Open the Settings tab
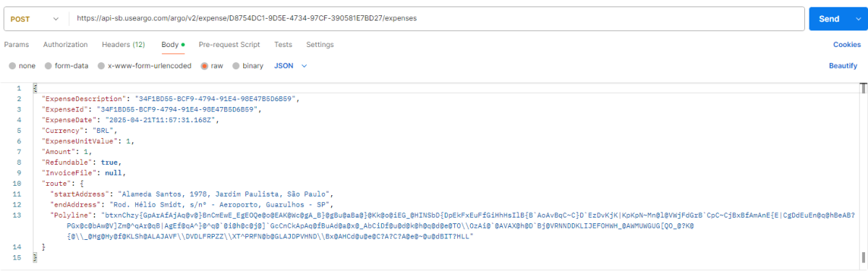The image size is (868, 271). (320, 45)
